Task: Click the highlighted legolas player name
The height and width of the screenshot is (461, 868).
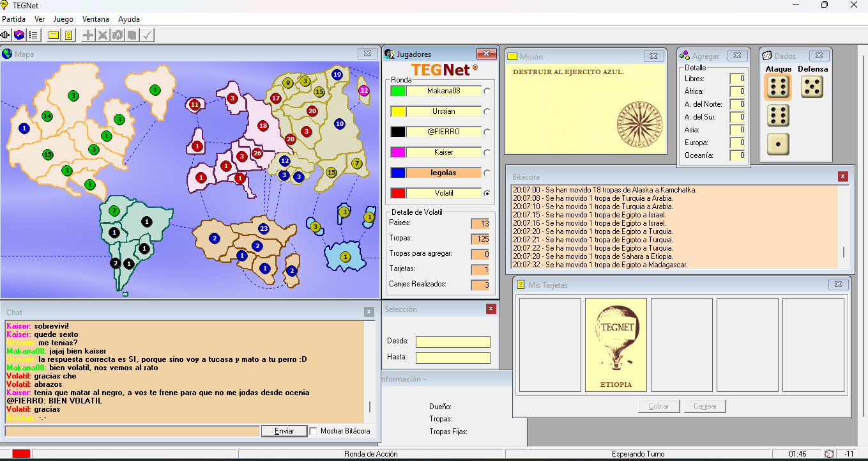Action: click(x=443, y=173)
